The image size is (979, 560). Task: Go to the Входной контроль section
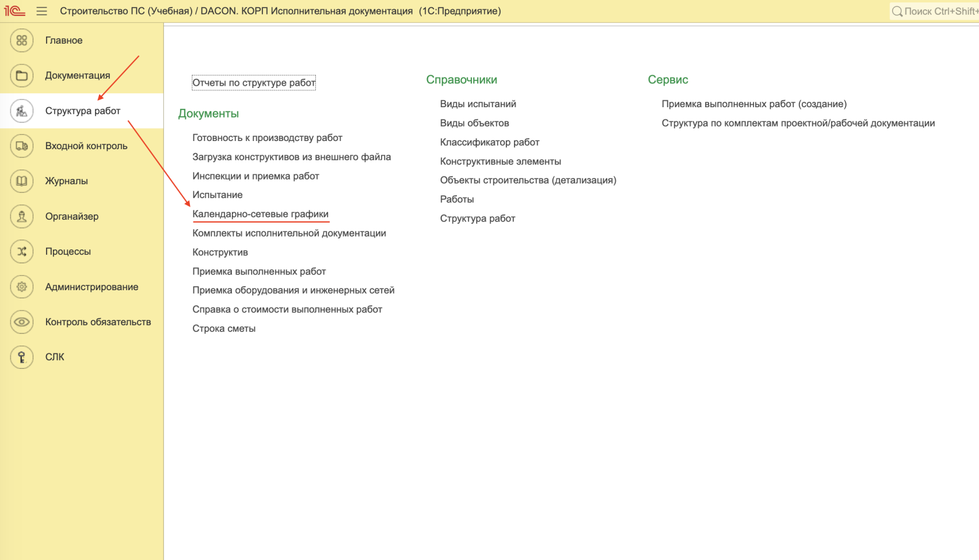coord(82,146)
